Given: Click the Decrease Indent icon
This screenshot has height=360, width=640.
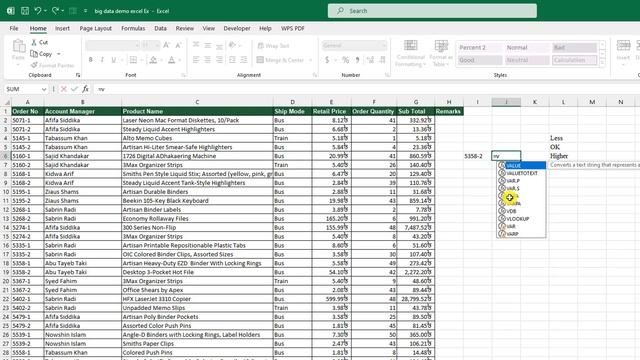Looking at the screenshot, I should coord(232,60).
